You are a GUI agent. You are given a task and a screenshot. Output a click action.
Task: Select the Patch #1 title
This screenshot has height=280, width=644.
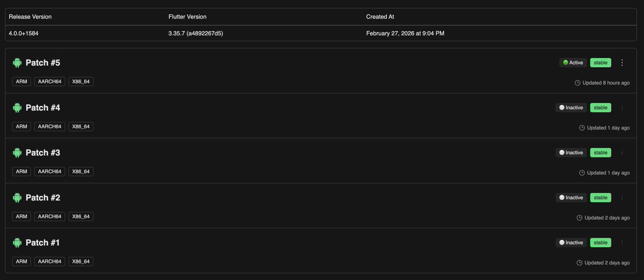tap(43, 243)
